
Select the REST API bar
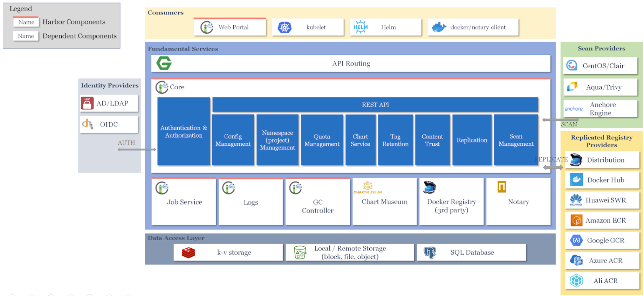375,105
